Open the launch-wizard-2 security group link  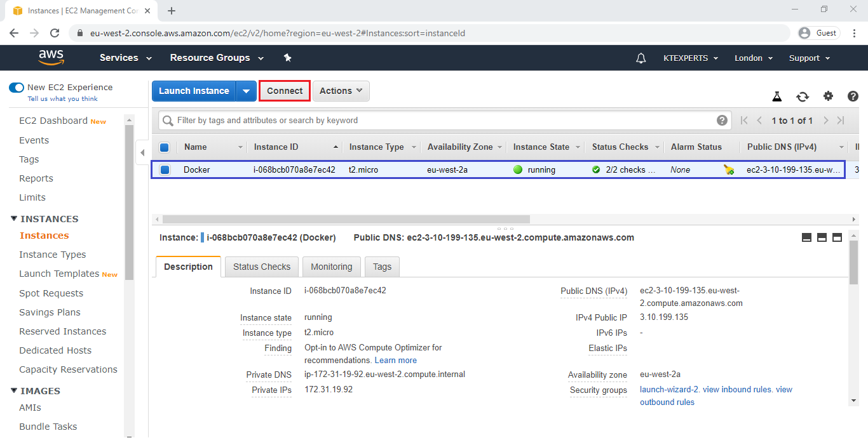tap(669, 390)
